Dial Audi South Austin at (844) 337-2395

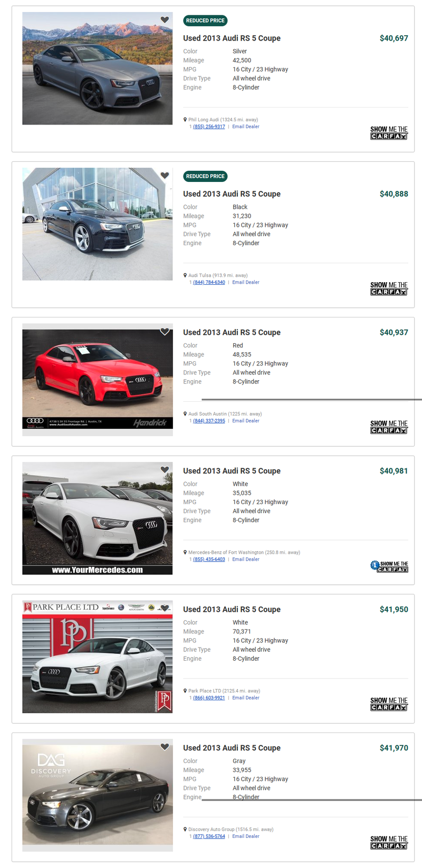(x=209, y=421)
